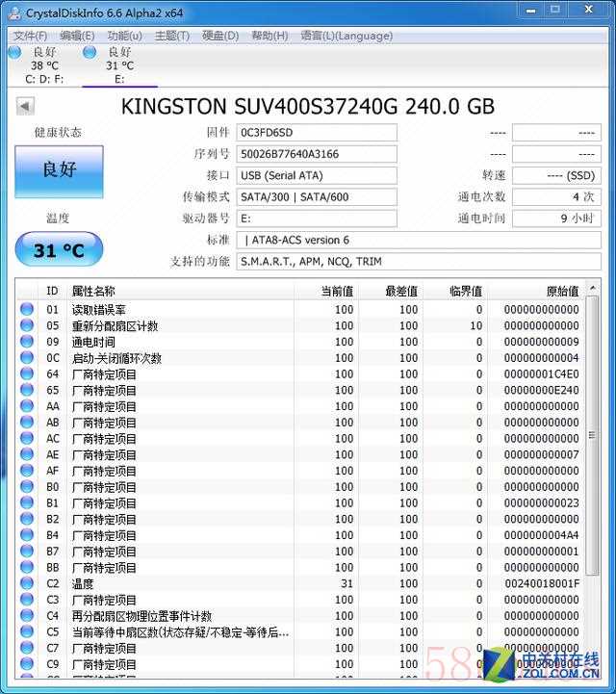Click status orb for attribute C5

click(x=27, y=631)
